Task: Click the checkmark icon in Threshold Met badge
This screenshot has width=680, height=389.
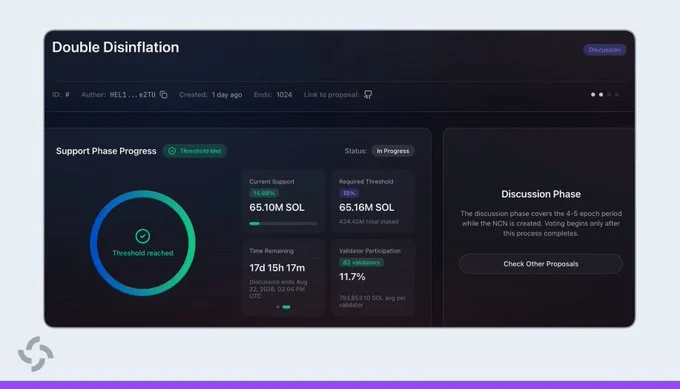Action: point(172,151)
